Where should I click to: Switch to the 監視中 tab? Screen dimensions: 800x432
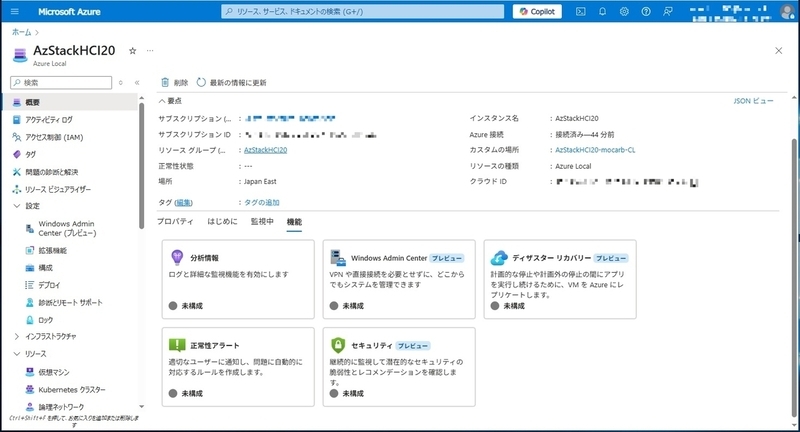(x=262, y=221)
